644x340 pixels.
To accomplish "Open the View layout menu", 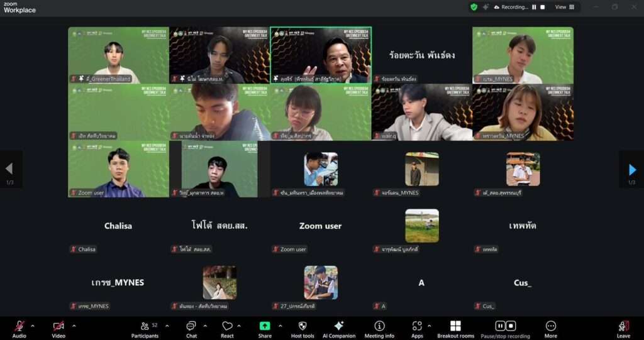I will tap(564, 7).
